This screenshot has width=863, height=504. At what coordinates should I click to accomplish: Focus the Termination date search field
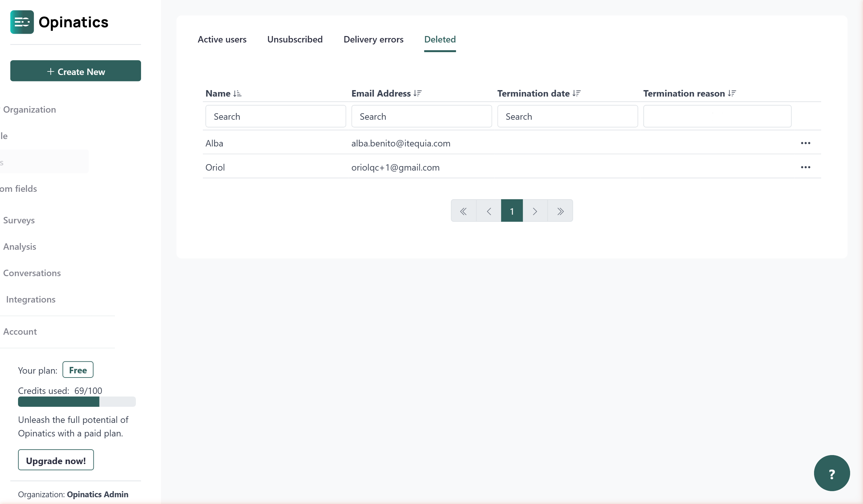[567, 116]
